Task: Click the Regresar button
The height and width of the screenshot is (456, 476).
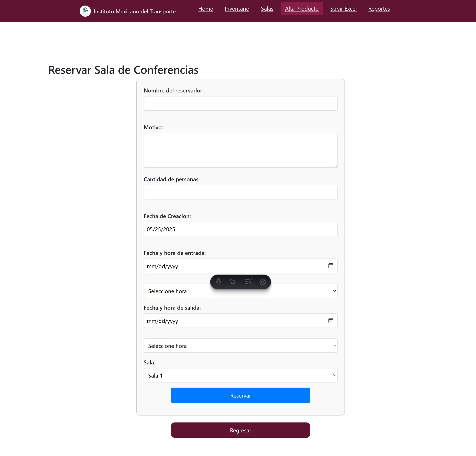Action: pyautogui.click(x=240, y=430)
